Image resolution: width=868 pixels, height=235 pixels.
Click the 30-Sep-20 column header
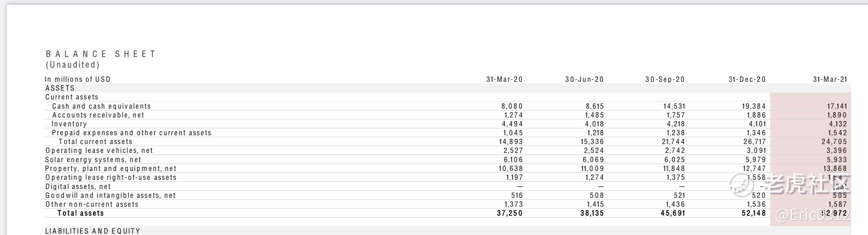tap(665, 79)
